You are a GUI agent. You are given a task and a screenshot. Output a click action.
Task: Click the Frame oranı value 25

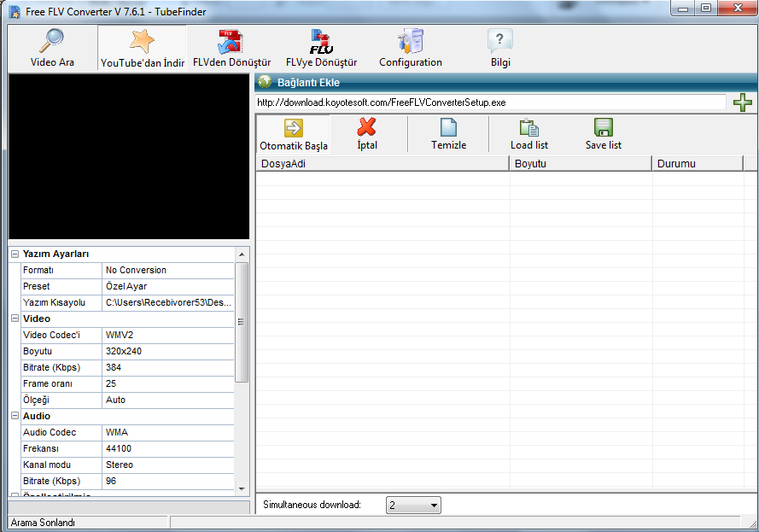pos(168,383)
